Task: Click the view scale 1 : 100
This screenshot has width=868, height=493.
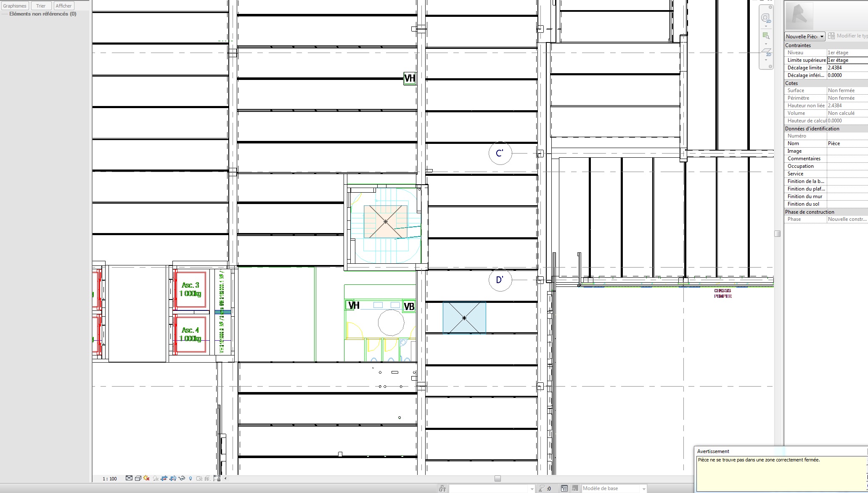Action: coord(110,479)
